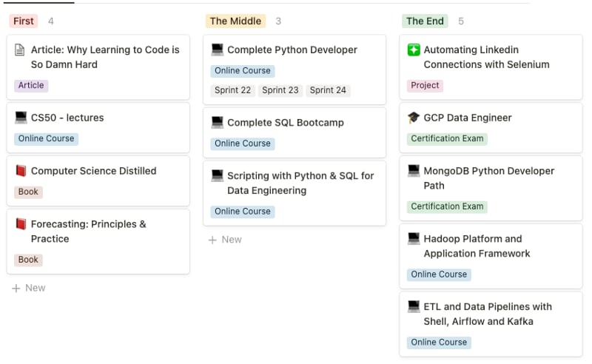Click the laptop icon beside CS50 - lectures
This screenshot has width=592, height=364.
(x=21, y=118)
